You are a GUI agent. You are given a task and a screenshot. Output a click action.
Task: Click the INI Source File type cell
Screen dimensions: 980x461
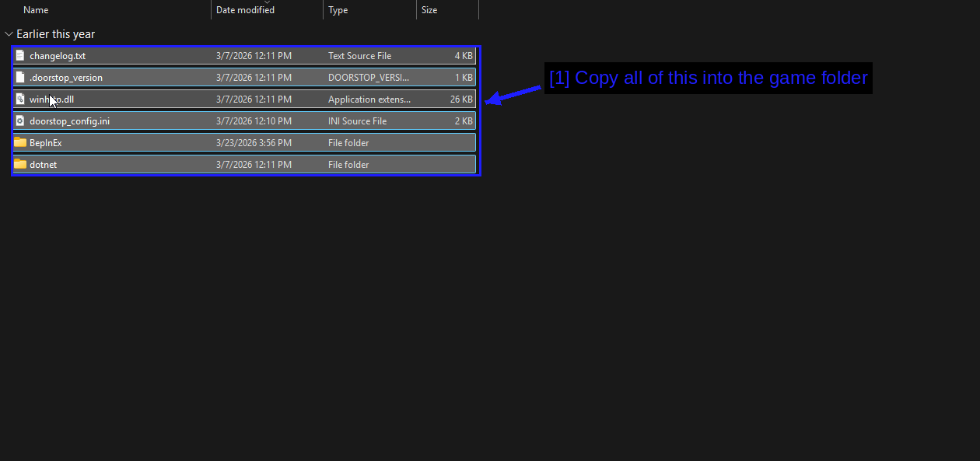pyautogui.click(x=357, y=121)
